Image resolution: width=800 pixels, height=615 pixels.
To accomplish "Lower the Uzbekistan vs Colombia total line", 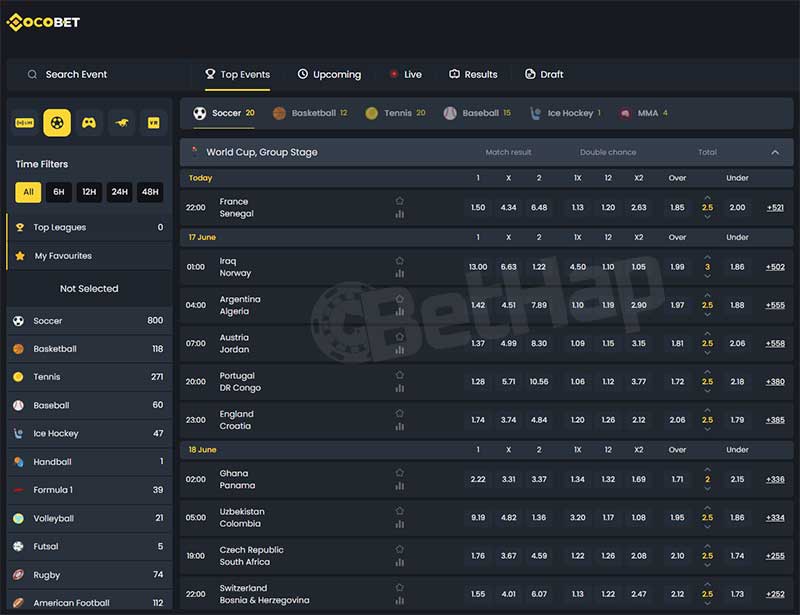I will click(x=707, y=527).
